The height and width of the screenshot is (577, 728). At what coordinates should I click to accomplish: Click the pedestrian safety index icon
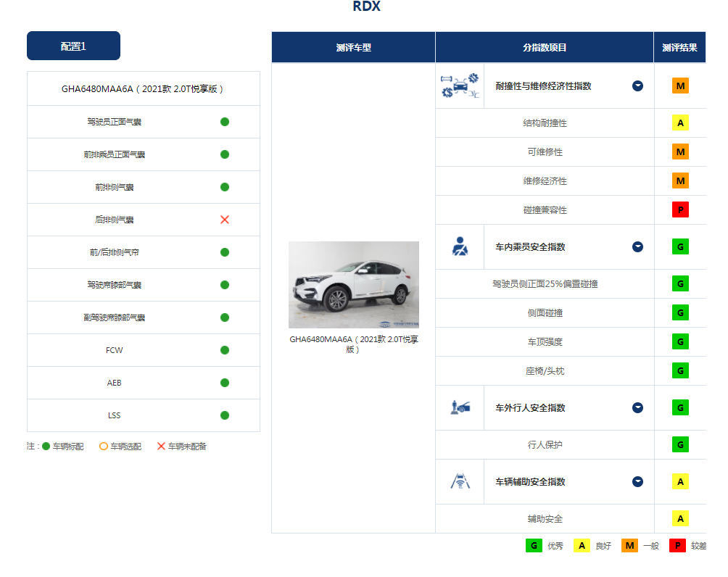point(460,407)
